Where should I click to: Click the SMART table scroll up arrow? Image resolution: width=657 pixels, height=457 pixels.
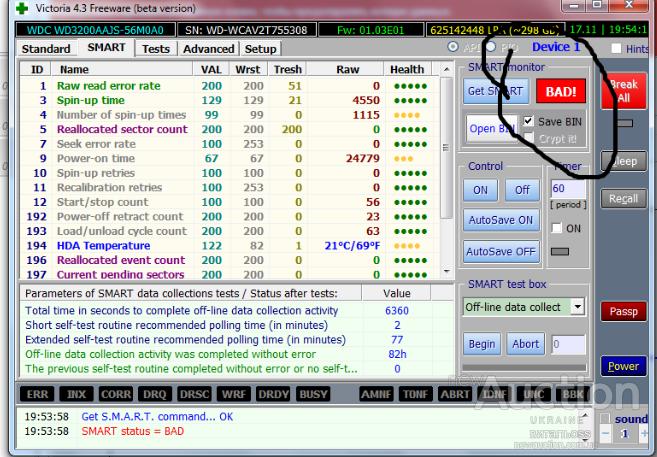(x=447, y=69)
